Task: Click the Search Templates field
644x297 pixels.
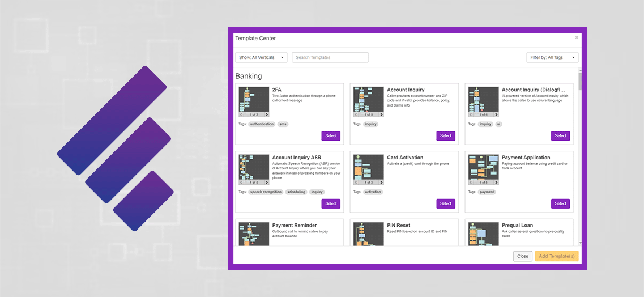Action: coord(330,57)
